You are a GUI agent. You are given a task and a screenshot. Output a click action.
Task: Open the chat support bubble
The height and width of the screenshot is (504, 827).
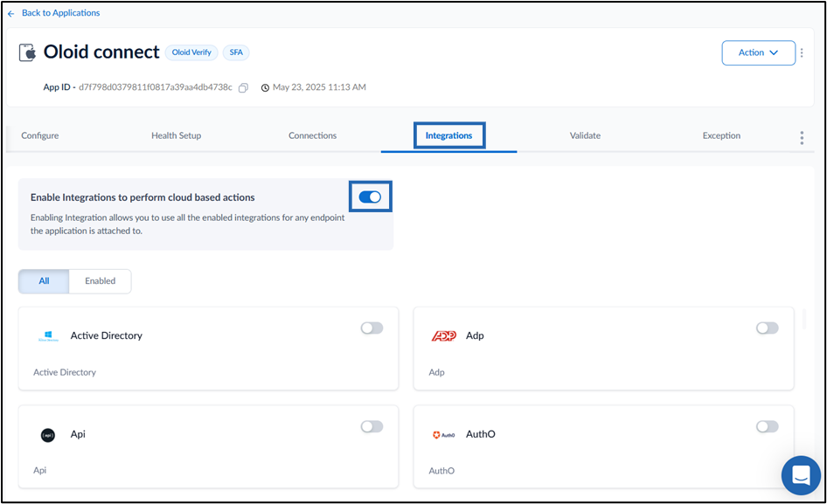point(801,475)
